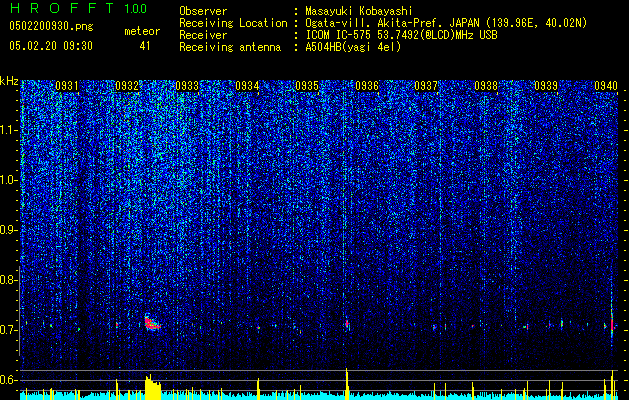Click the date 05.02.20 09:30
The height and width of the screenshot is (400, 629).
pos(51,46)
